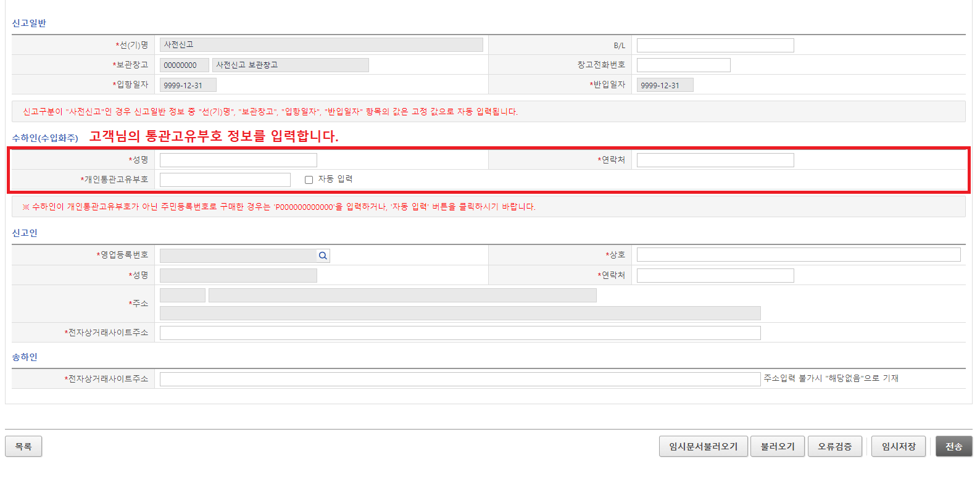Viewport: 980px width, 482px height.
Task: Focus the 수하인 성명 input field
Action: [238, 160]
